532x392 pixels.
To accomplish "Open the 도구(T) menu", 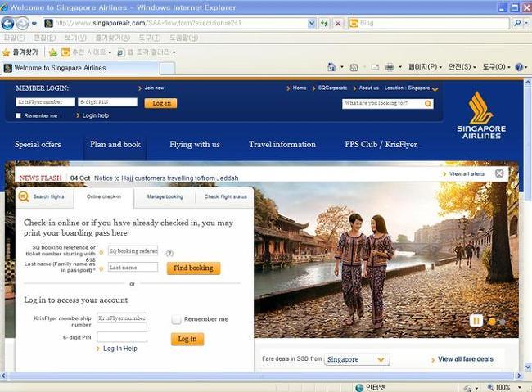I will [150, 38].
